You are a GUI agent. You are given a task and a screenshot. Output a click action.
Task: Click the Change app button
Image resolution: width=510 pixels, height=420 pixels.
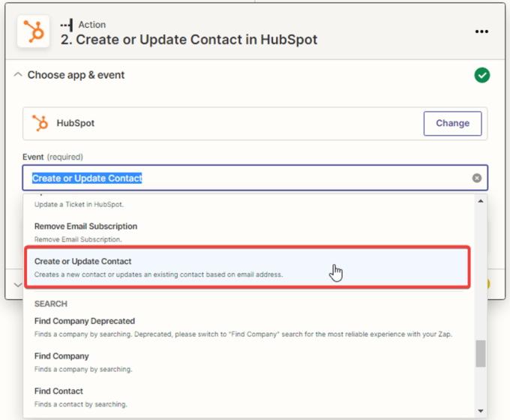point(452,123)
